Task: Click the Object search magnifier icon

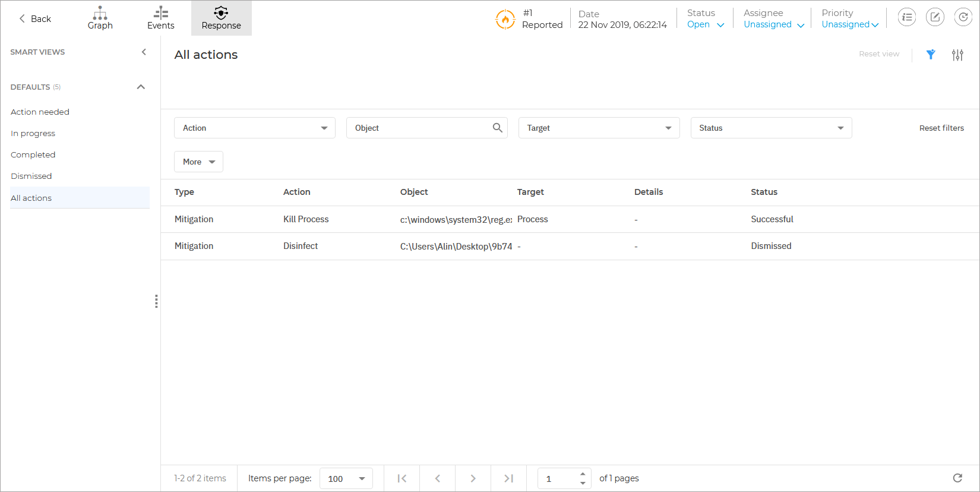Action: pyautogui.click(x=498, y=128)
